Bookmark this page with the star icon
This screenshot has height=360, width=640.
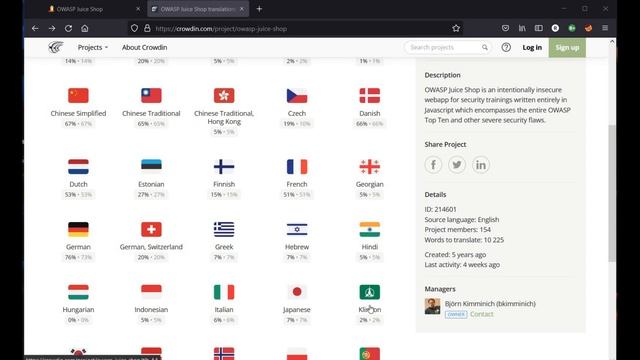456,28
